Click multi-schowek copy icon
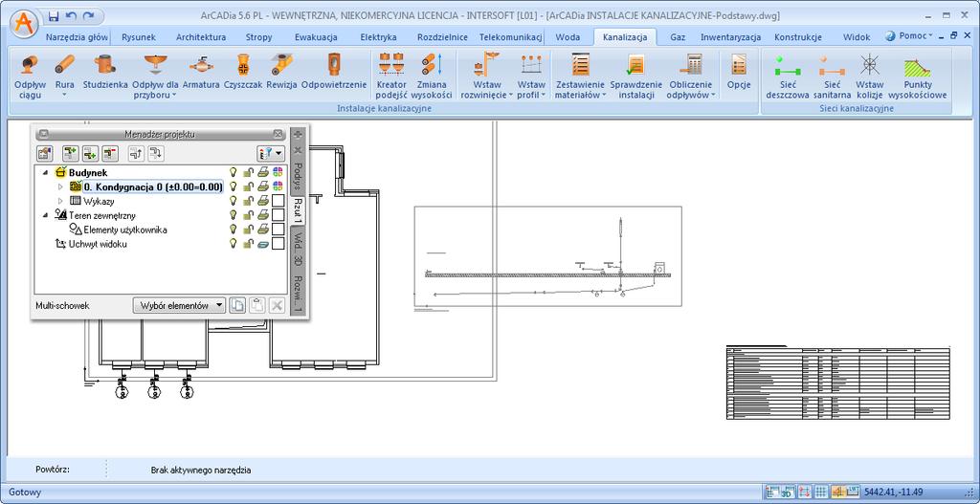 point(237,305)
